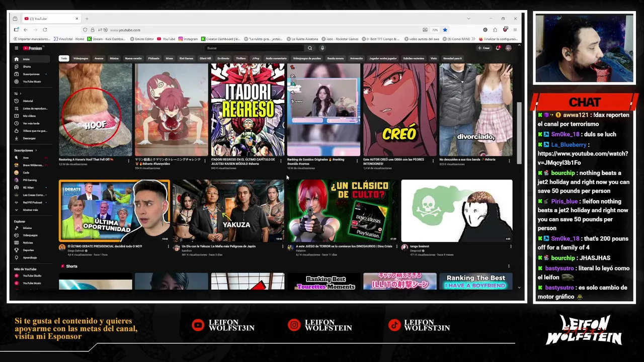Viewport: 644px width, 362px height.
Task: Open Mis videos in sidebar
Action: pos(30,116)
